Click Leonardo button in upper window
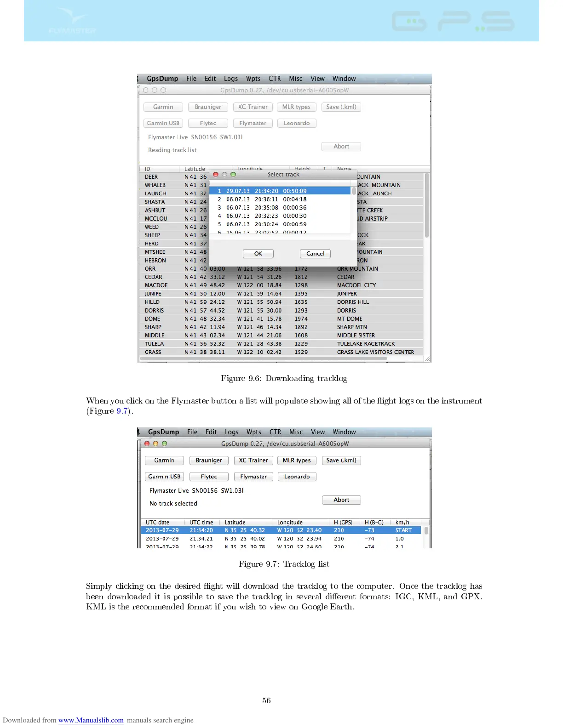 coord(297,123)
